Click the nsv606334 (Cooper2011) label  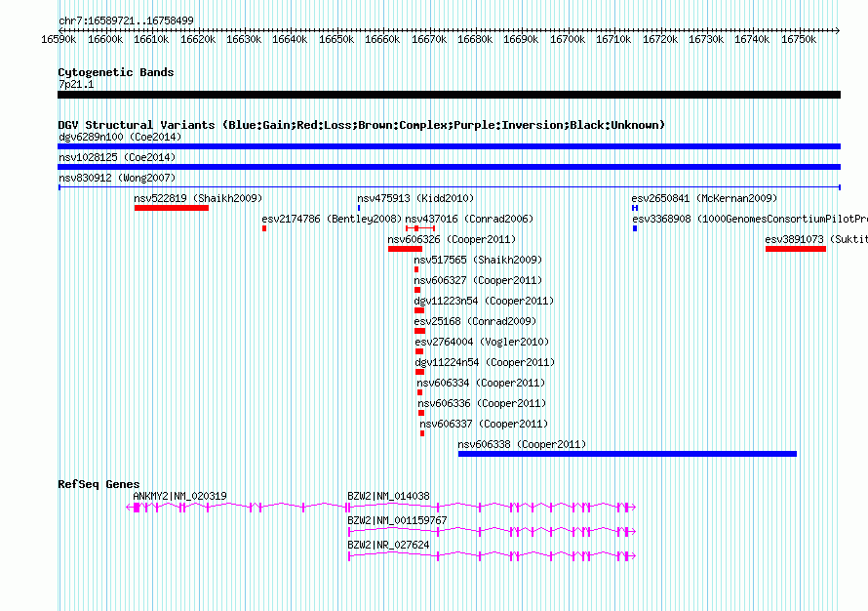coord(481,383)
